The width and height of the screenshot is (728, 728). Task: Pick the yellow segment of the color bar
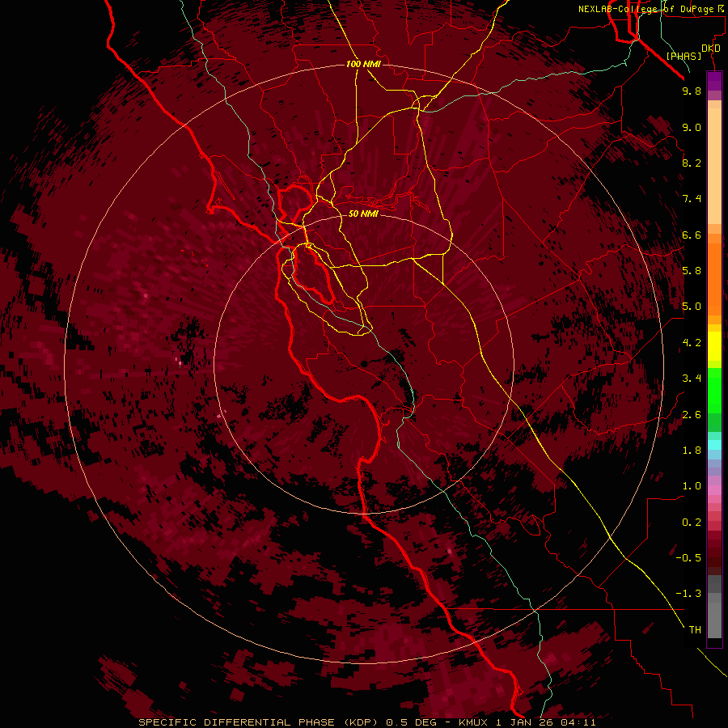tap(714, 346)
